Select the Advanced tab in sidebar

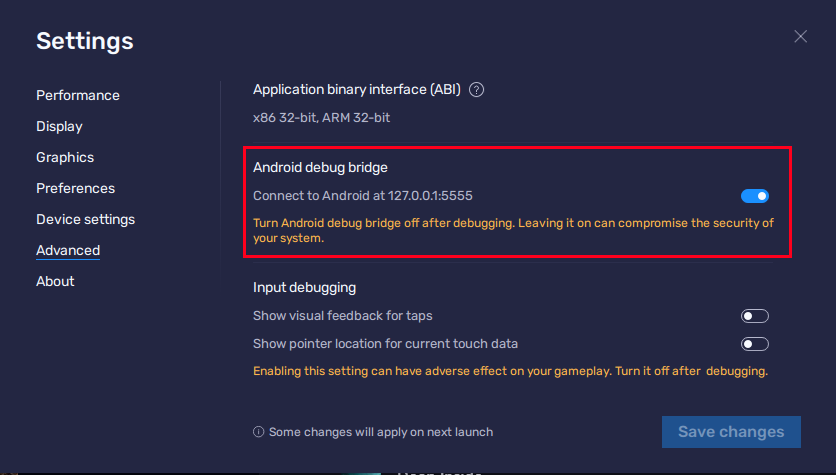68,251
